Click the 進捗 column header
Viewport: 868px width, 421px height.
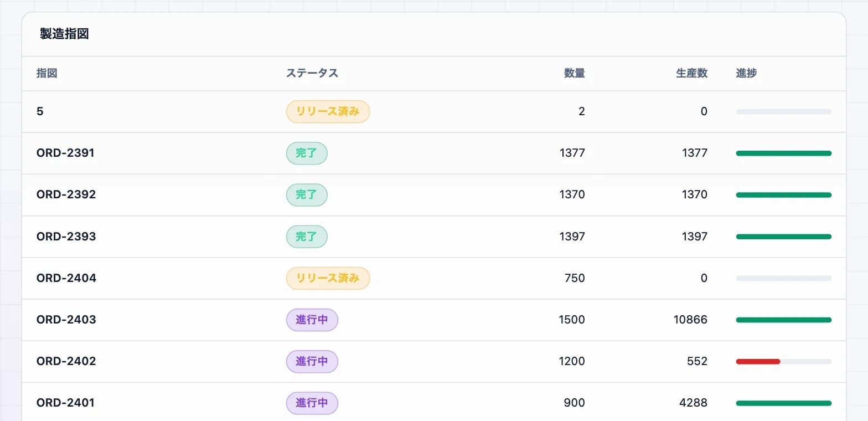coord(746,73)
